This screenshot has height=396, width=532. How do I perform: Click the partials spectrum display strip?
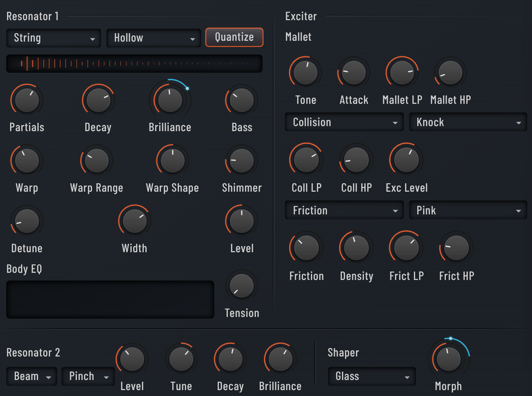click(134, 63)
